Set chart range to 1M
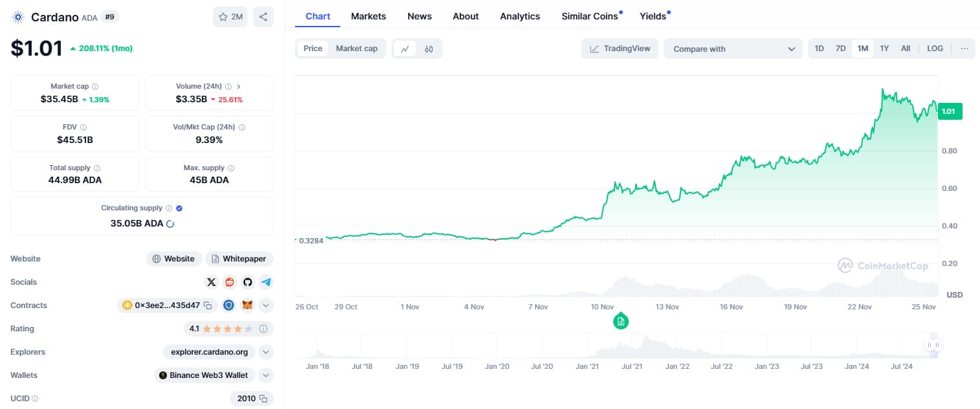 (x=863, y=49)
